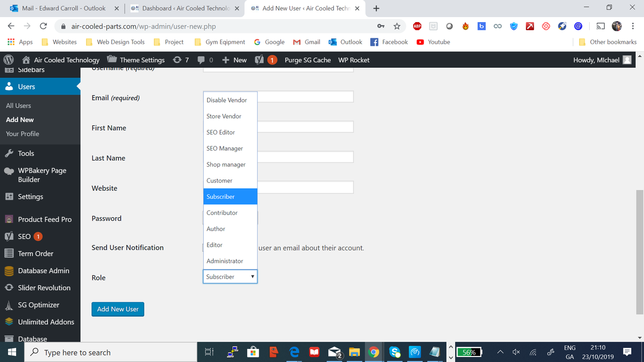Open the Slider Revolution sidebar icon
The height and width of the screenshot is (362, 644).
pyautogui.click(x=9, y=288)
